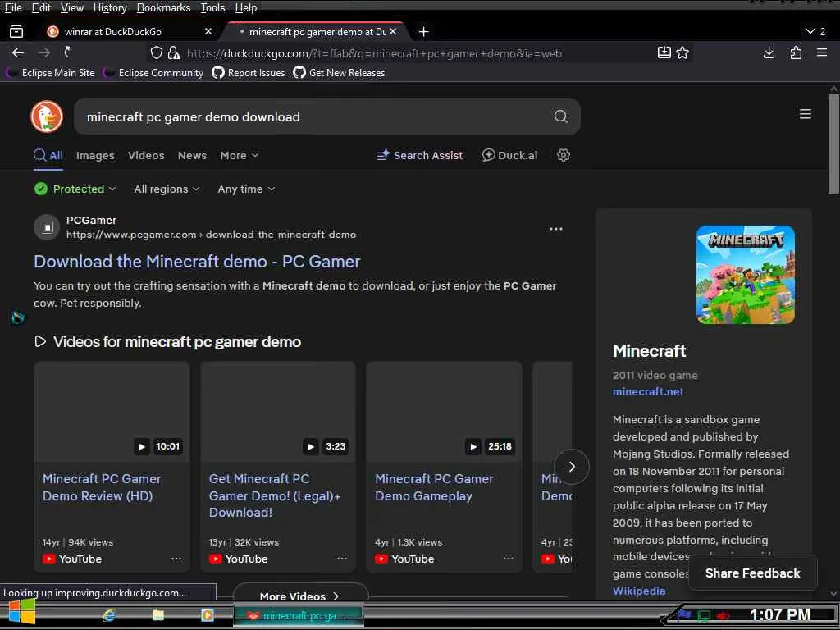The image size is (840, 630).
Task: Open options for Demo Review video
Action: (176, 559)
